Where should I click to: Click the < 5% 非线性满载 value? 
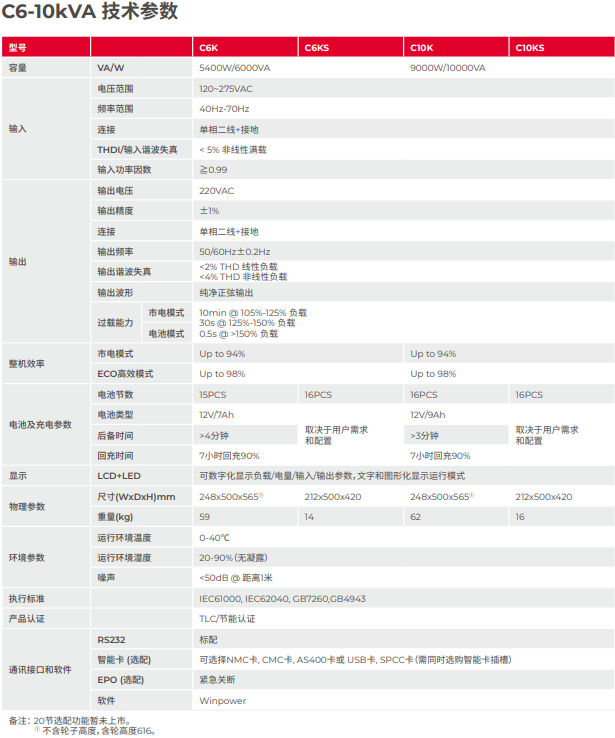pos(232,150)
